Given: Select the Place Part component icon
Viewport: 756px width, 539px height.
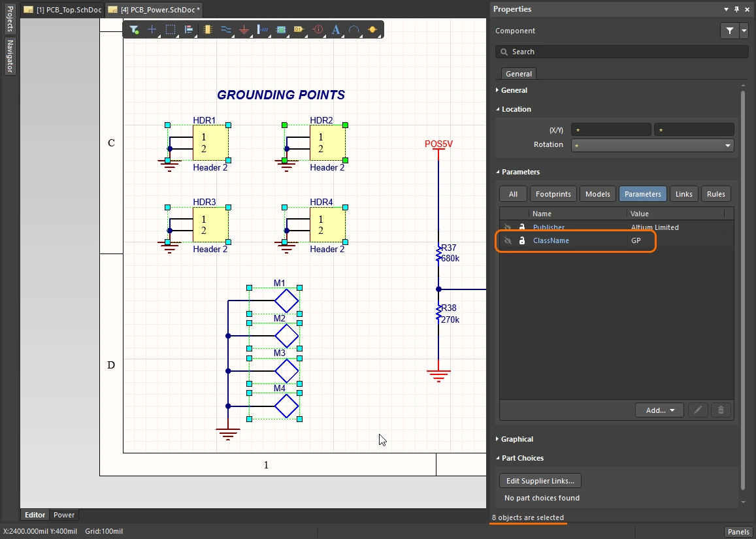Looking at the screenshot, I should tap(208, 29).
